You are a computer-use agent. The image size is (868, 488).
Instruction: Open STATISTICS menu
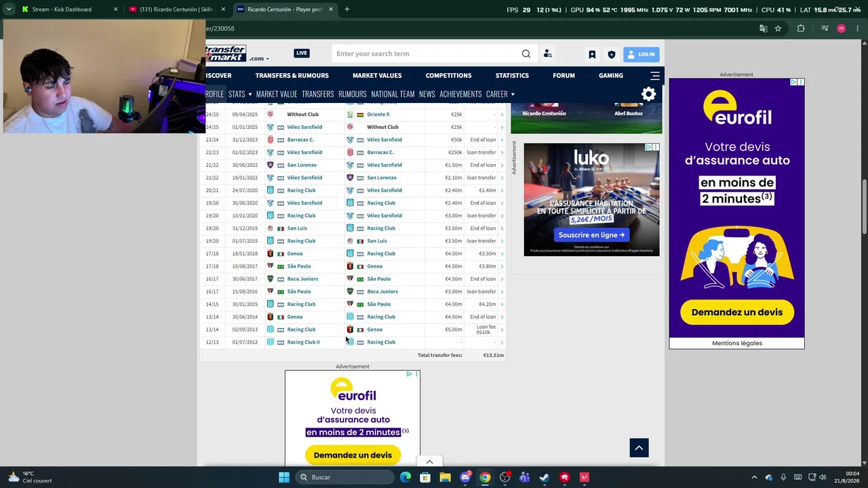512,75
